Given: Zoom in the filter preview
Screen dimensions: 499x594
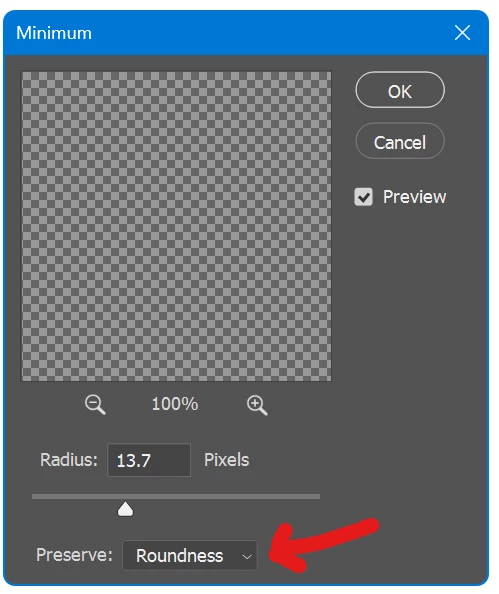Looking at the screenshot, I should (257, 405).
